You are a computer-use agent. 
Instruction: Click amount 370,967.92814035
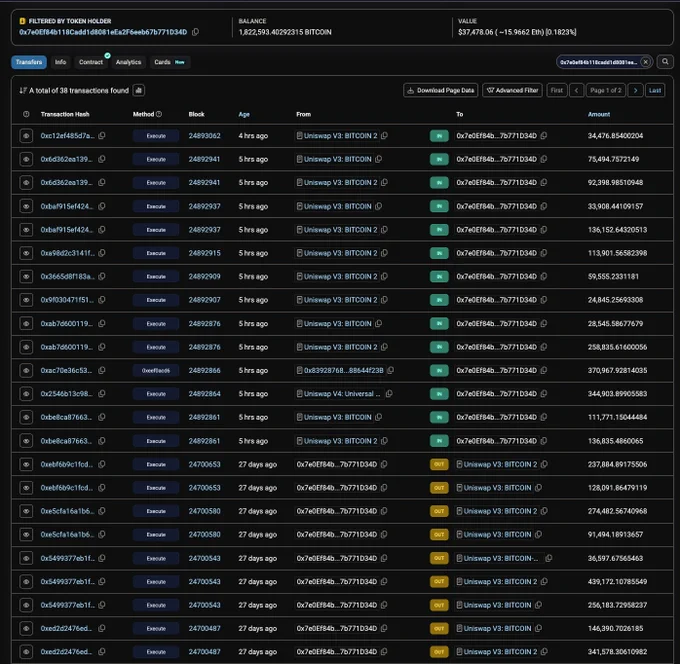coord(617,370)
